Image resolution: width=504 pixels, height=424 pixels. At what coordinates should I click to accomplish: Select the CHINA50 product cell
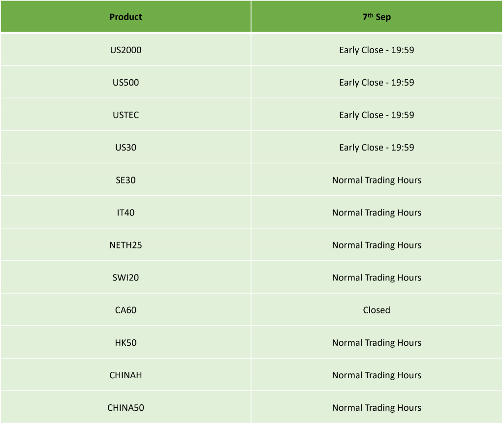[x=126, y=407]
